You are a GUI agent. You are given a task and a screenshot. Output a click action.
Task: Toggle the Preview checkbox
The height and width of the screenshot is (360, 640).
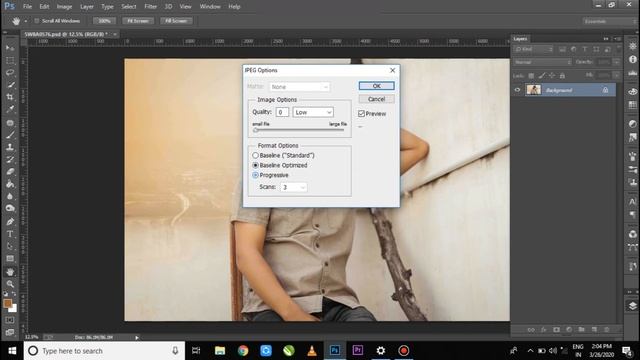click(362, 113)
